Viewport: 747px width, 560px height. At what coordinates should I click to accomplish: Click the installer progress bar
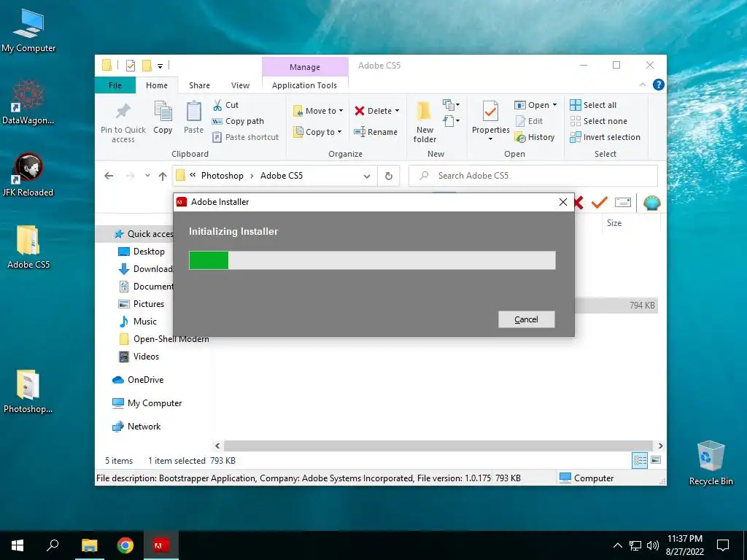pos(372,260)
